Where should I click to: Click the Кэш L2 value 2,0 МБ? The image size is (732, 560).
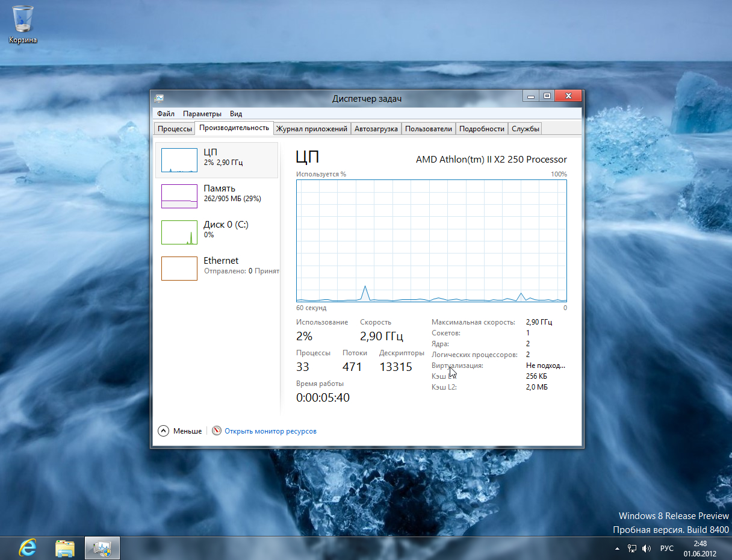[x=537, y=387]
